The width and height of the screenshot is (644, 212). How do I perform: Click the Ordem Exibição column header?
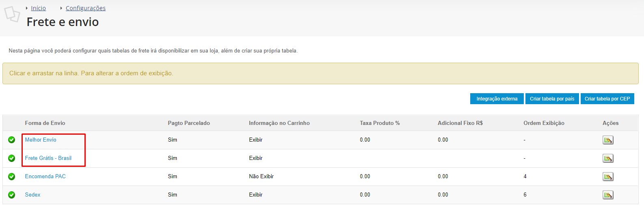click(544, 123)
